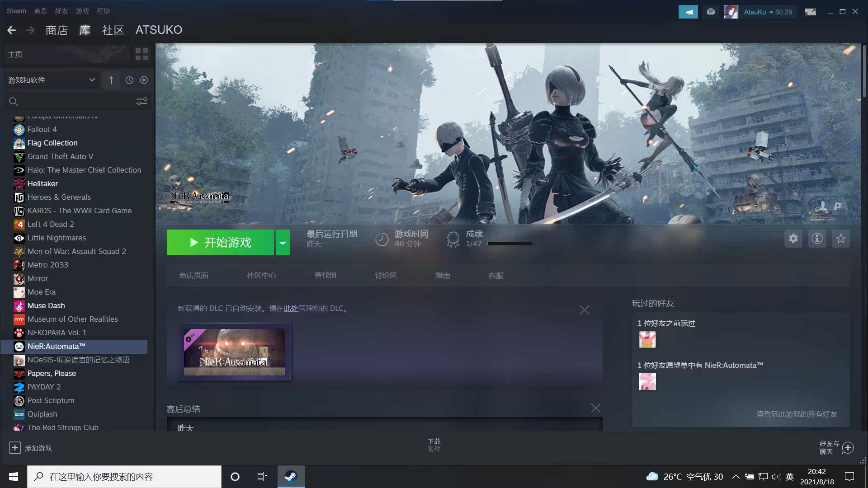
Task: Open Steam from the Windows taskbar
Action: (x=291, y=476)
